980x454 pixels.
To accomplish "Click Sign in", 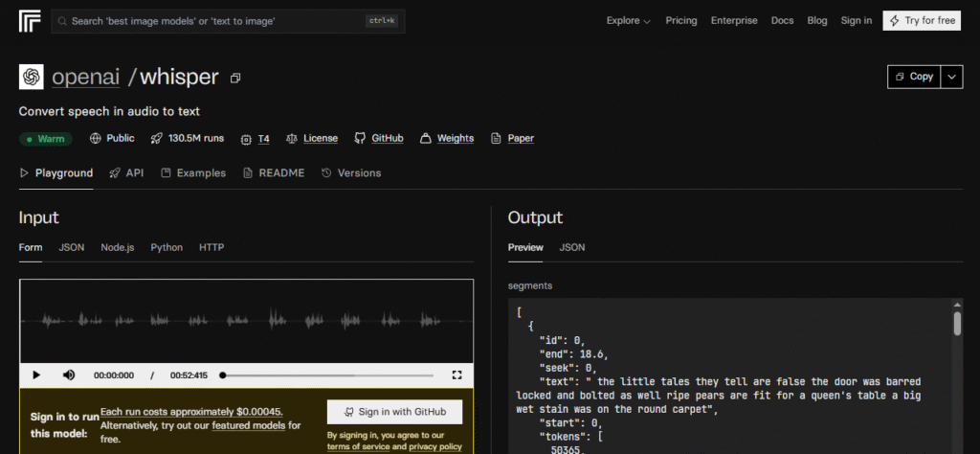I will point(857,21).
